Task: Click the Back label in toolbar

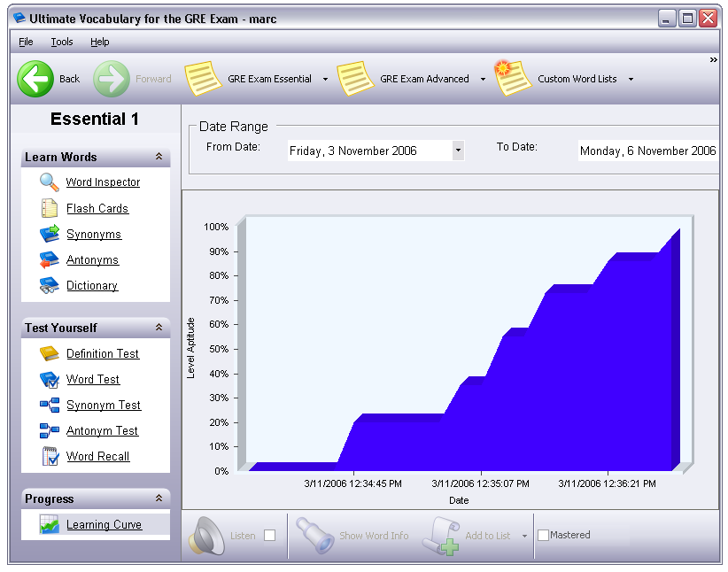Action: point(70,79)
